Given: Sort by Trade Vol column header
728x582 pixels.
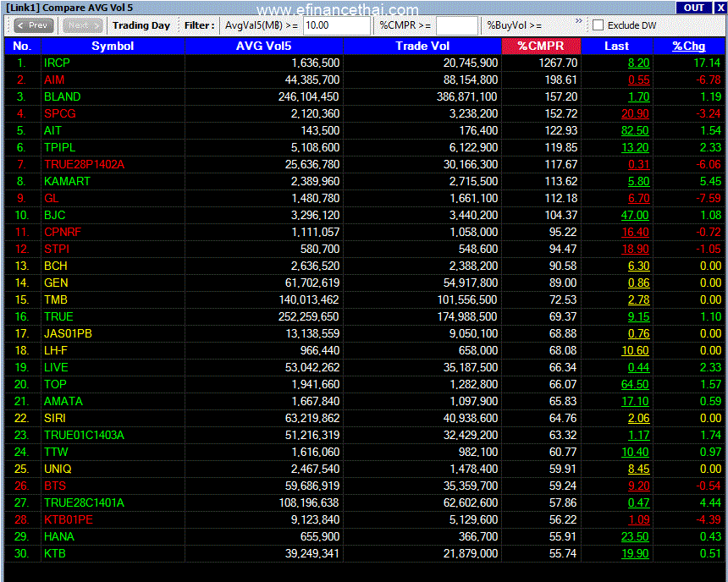Looking at the screenshot, I should (422, 46).
